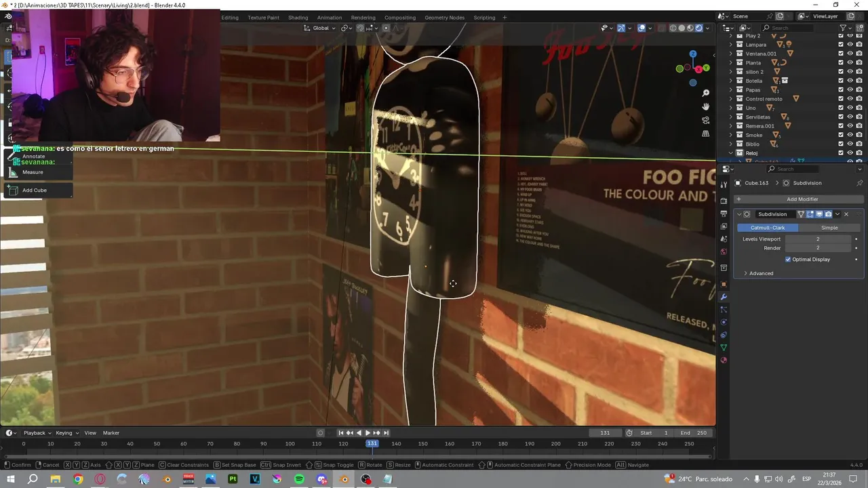The height and width of the screenshot is (488, 868).
Task: Open Chrome from the Windows taskbar
Action: (x=78, y=479)
